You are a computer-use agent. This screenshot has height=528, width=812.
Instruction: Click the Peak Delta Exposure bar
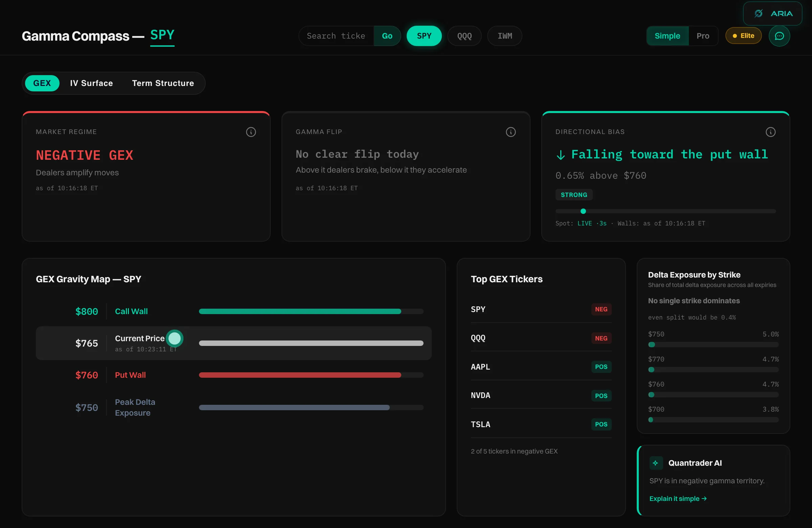[294, 408]
